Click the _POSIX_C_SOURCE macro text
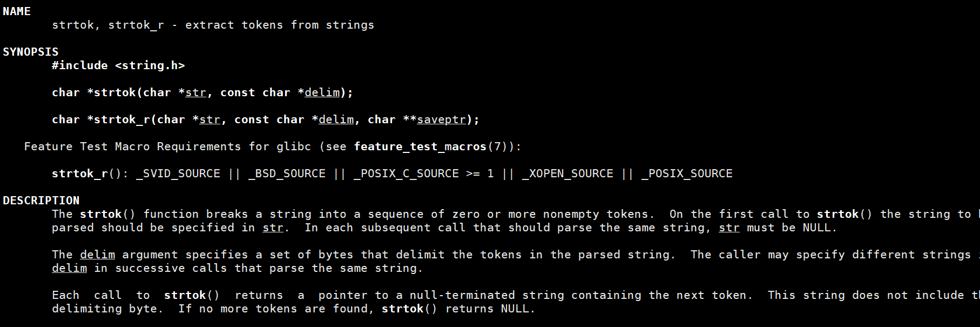The image size is (980, 327). [x=406, y=173]
